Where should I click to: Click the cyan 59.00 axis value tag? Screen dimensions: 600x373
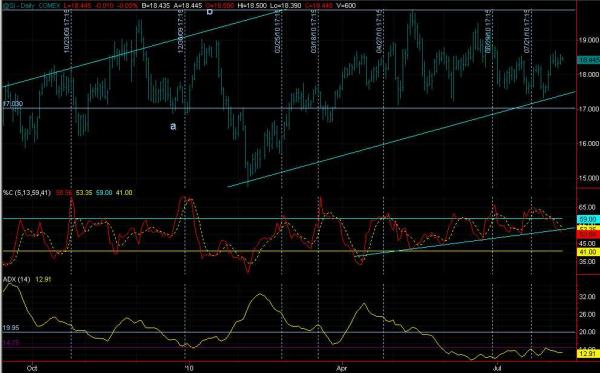click(x=587, y=220)
